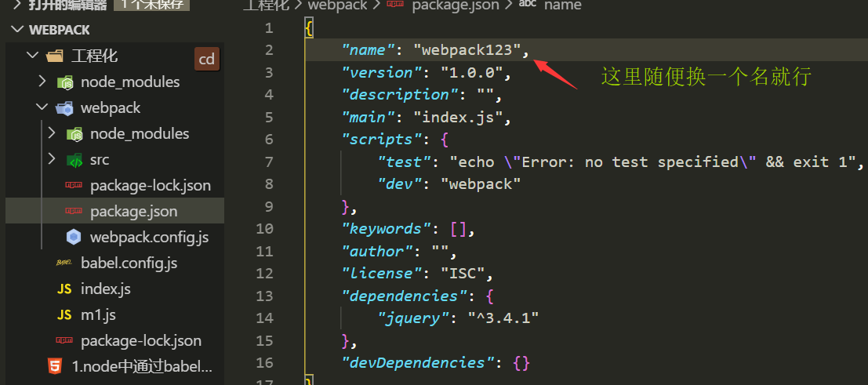Select the webpack breadcrumb segment
Image resolution: width=868 pixels, height=385 pixels.
tap(337, 5)
